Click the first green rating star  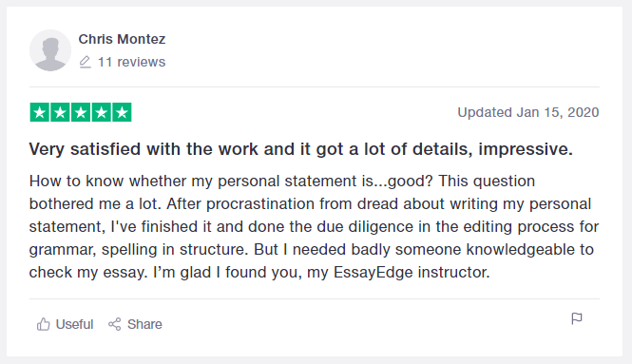pyautogui.click(x=40, y=112)
